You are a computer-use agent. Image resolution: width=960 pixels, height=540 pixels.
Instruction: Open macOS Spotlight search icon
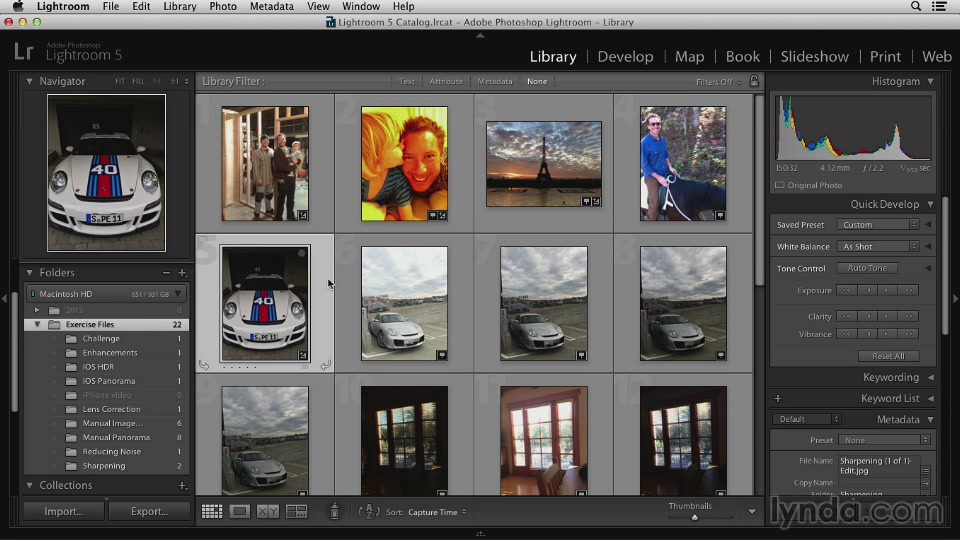coord(916,6)
